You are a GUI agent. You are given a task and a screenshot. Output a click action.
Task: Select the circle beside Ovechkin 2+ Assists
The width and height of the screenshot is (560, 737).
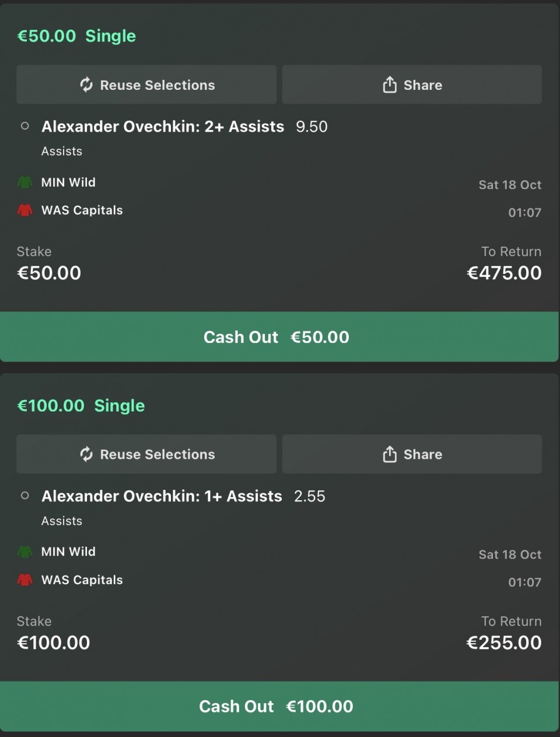click(25, 126)
